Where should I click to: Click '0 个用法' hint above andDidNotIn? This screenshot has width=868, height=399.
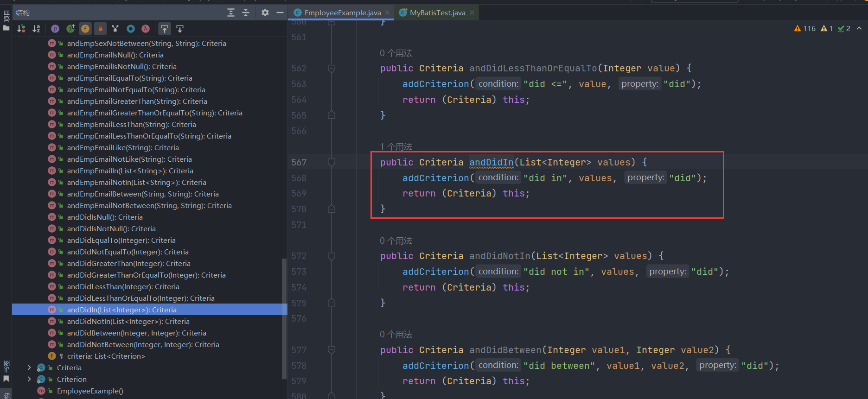396,241
